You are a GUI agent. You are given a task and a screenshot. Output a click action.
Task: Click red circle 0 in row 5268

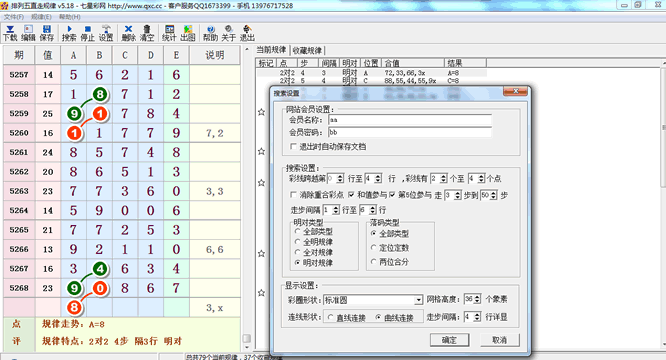pos(99,288)
